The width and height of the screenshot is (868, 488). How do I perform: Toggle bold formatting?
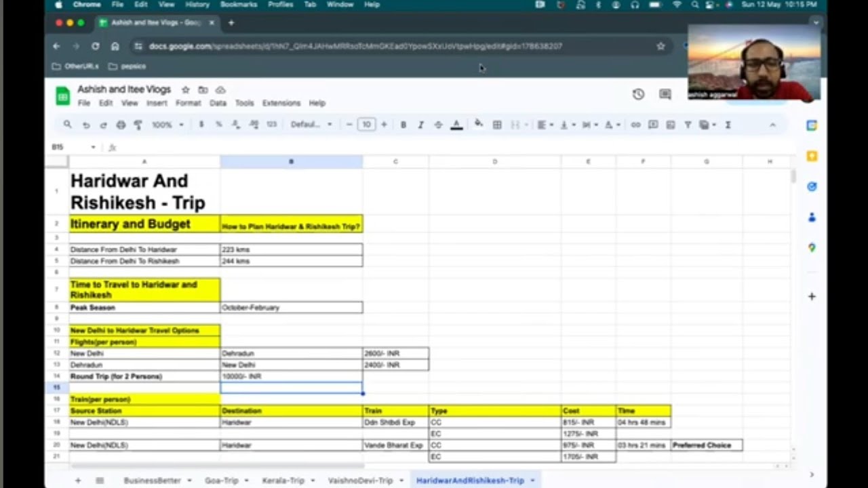coord(403,125)
